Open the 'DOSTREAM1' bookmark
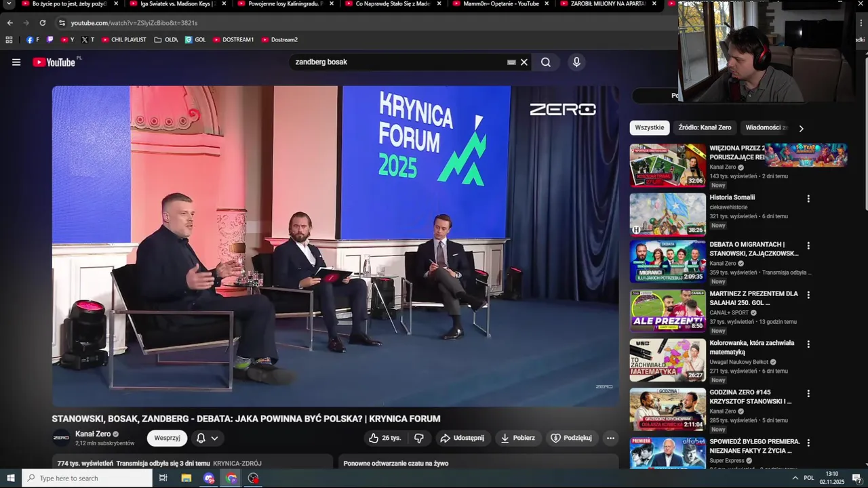The image size is (868, 488). [233, 40]
